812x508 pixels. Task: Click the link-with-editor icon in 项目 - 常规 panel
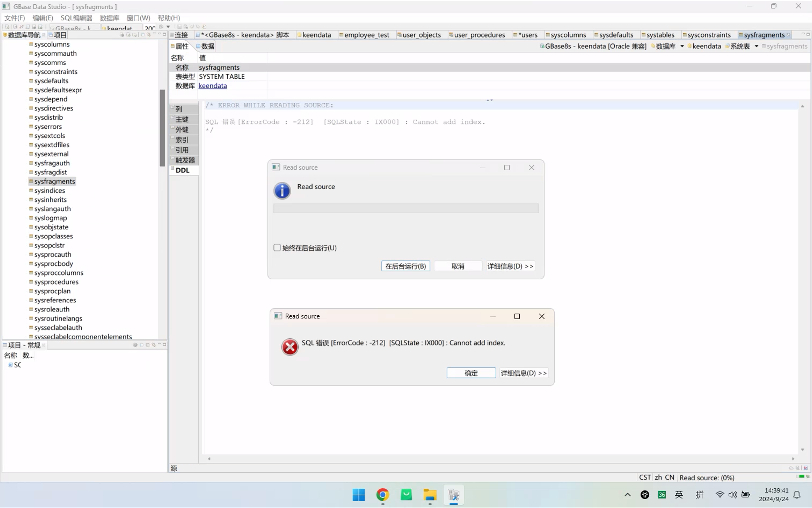coord(153,345)
